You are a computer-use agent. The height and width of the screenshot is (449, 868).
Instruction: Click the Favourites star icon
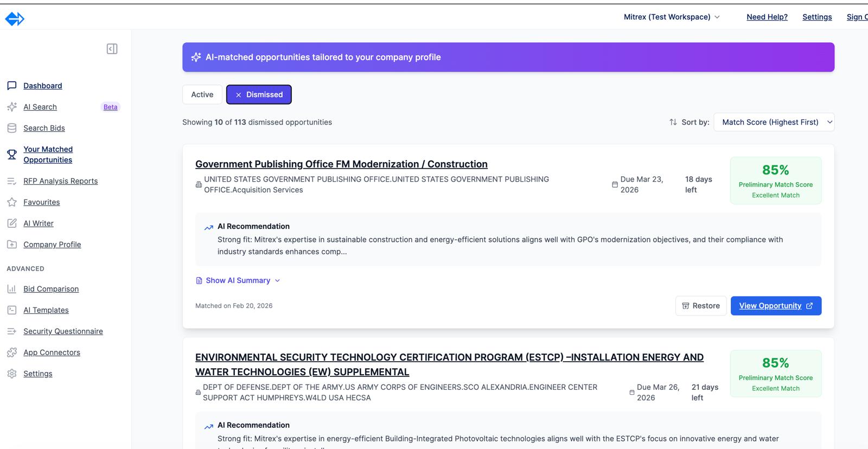[12, 202]
